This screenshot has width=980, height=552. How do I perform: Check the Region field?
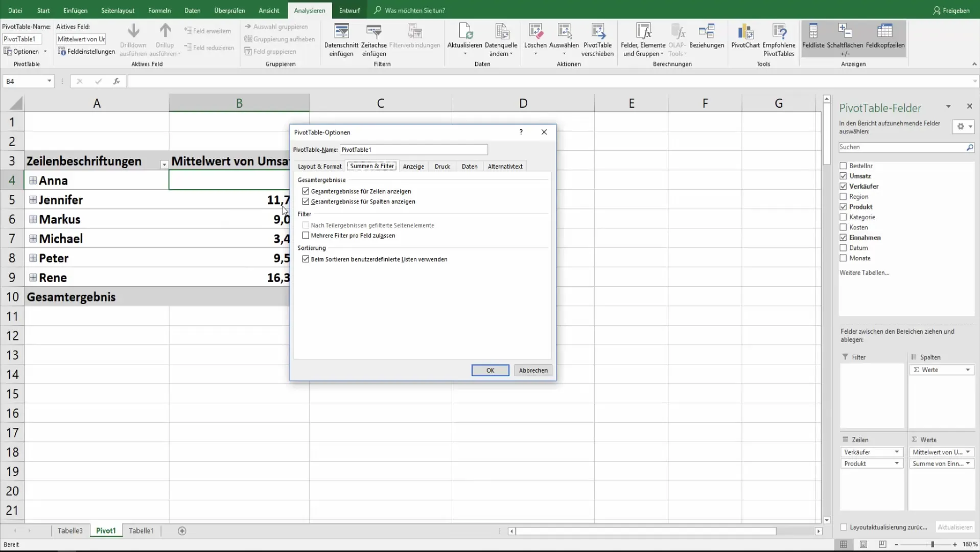pos(844,196)
